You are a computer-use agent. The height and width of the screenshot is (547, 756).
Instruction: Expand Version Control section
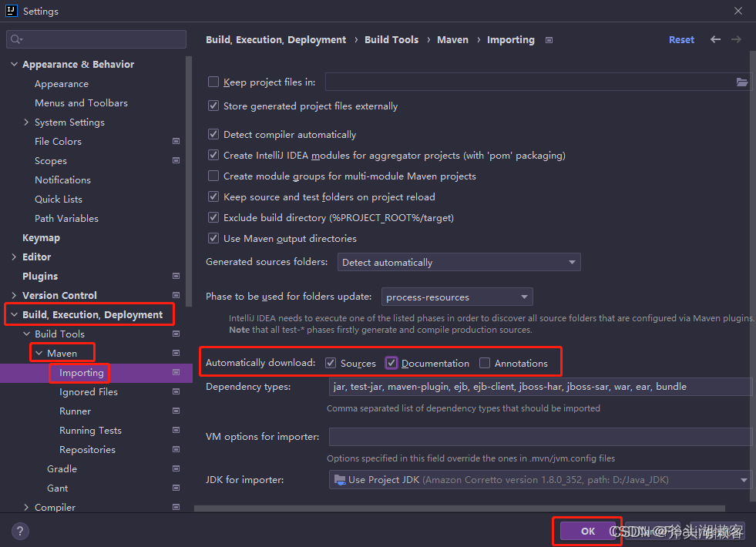point(14,295)
